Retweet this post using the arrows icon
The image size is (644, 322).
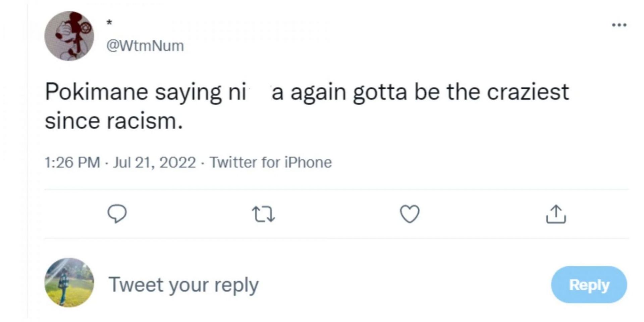[263, 214]
